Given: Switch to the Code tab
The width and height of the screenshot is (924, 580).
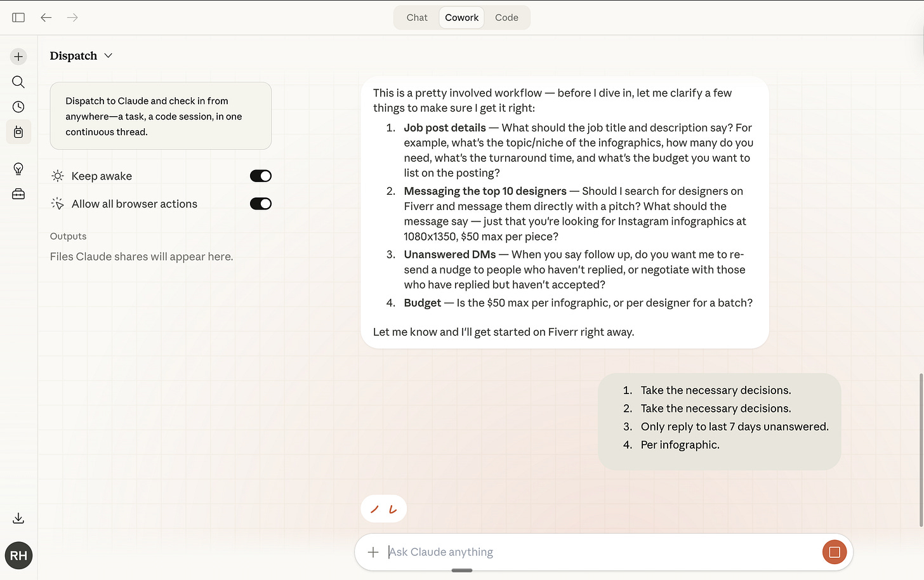Looking at the screenshot, I should point(506,18).
